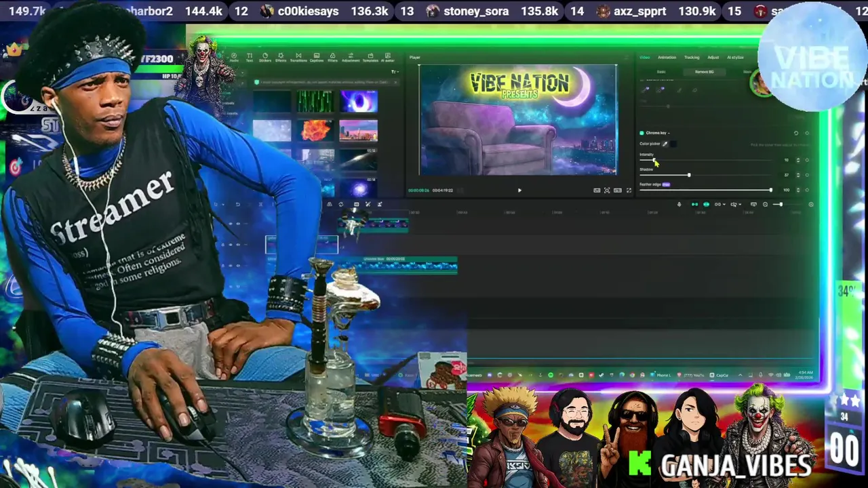Open the Captions tool
Screen dimensions: 868x488
point(317,58)
